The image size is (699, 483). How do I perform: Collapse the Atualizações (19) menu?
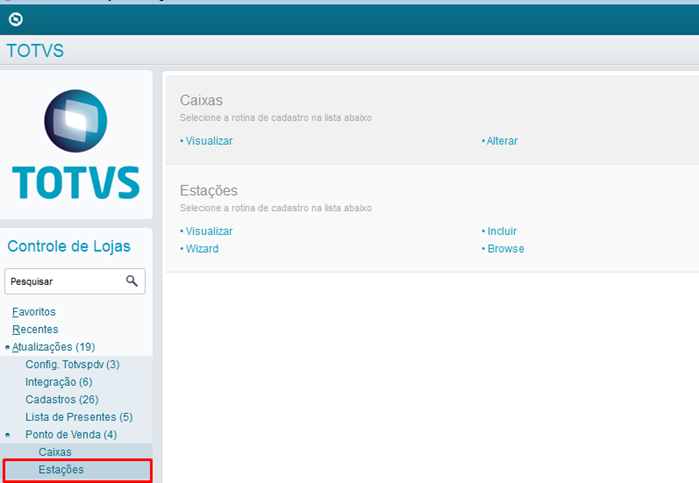click(x=53, y=347)
